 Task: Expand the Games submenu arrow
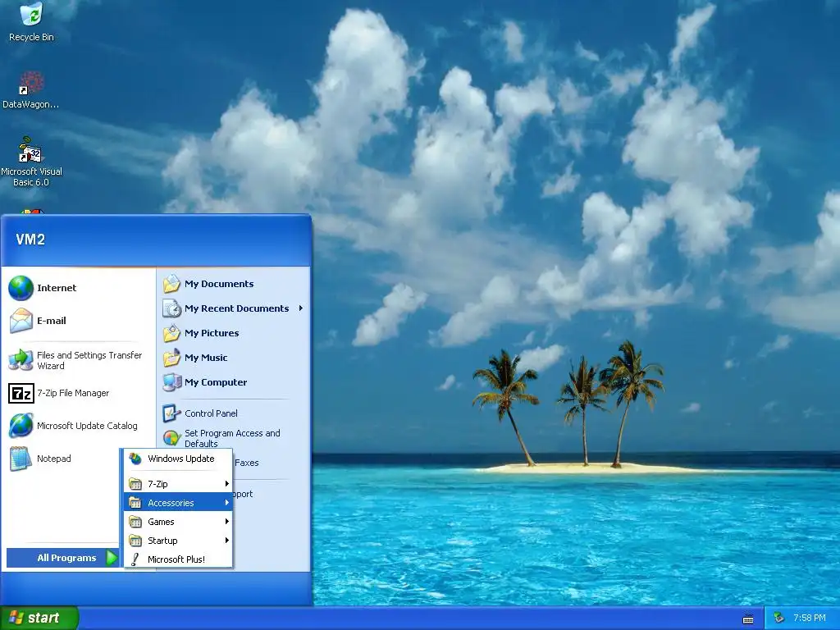[227, 521]
